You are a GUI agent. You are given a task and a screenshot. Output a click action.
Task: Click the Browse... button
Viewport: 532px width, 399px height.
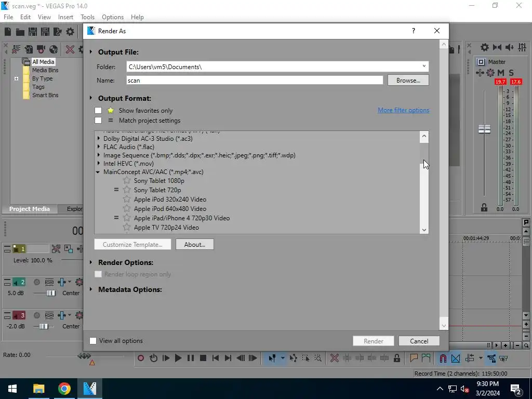tap(408, 81)
